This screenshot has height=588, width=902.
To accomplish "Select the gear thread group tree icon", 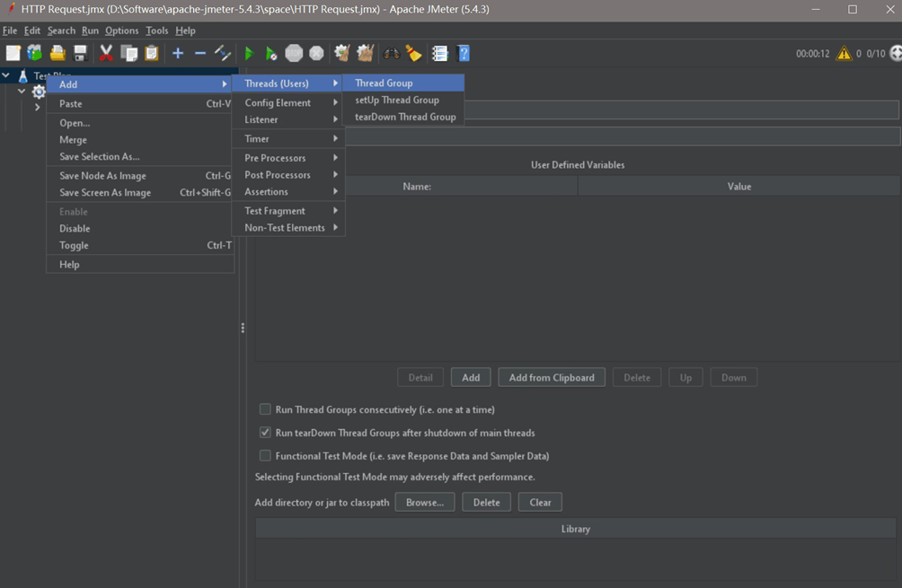I will 39,92.
